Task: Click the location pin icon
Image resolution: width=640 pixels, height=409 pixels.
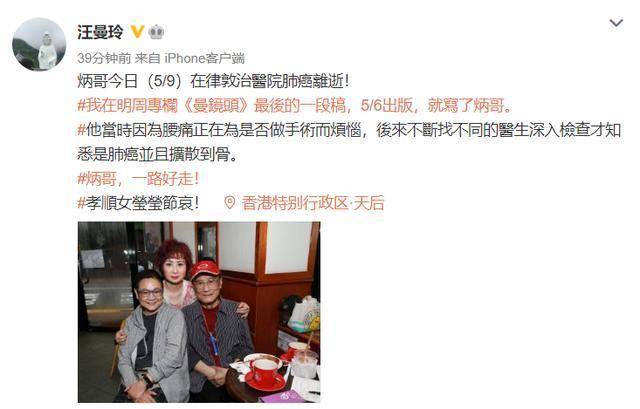Action: click(x=230, y=203)
